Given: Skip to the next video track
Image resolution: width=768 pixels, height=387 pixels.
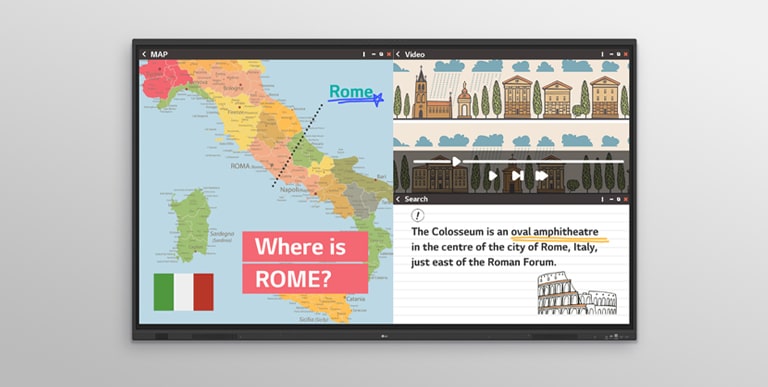Looking at the screenshot, I should click(517, 175).
